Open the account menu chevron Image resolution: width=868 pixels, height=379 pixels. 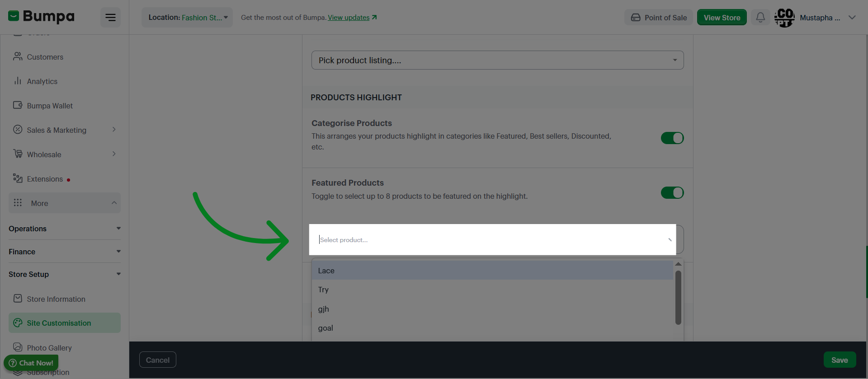[852, 18]
